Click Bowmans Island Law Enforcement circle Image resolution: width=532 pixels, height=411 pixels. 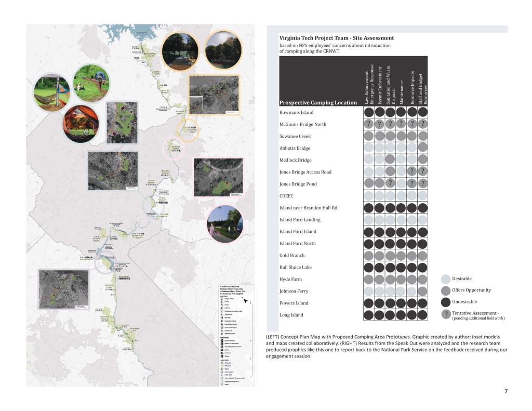click(x=368, y=112)
